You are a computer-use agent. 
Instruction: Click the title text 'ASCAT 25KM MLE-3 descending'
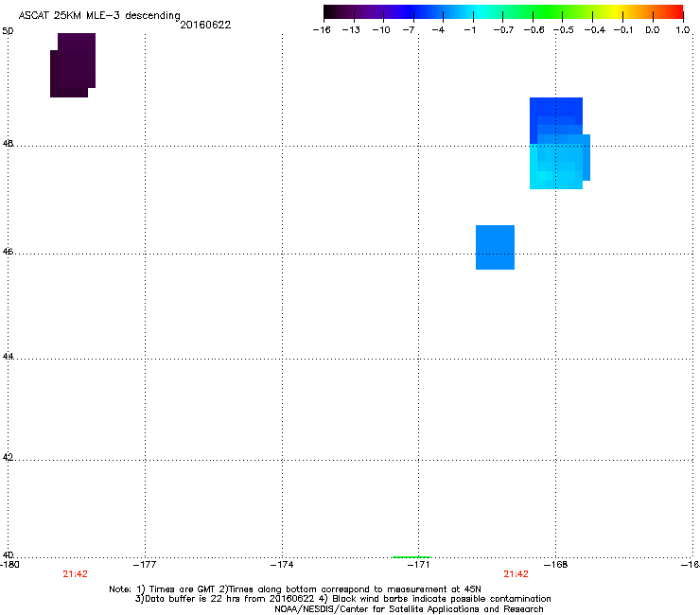point(99,15)
